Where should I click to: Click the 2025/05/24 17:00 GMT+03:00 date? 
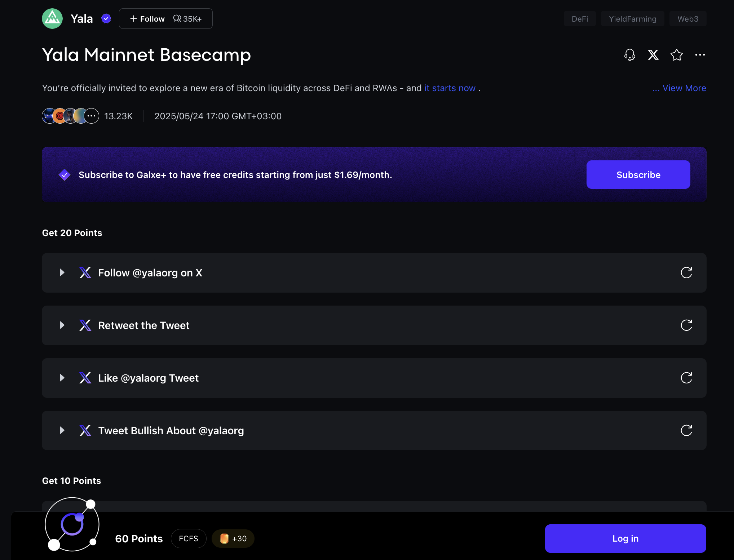pos(218,116)
